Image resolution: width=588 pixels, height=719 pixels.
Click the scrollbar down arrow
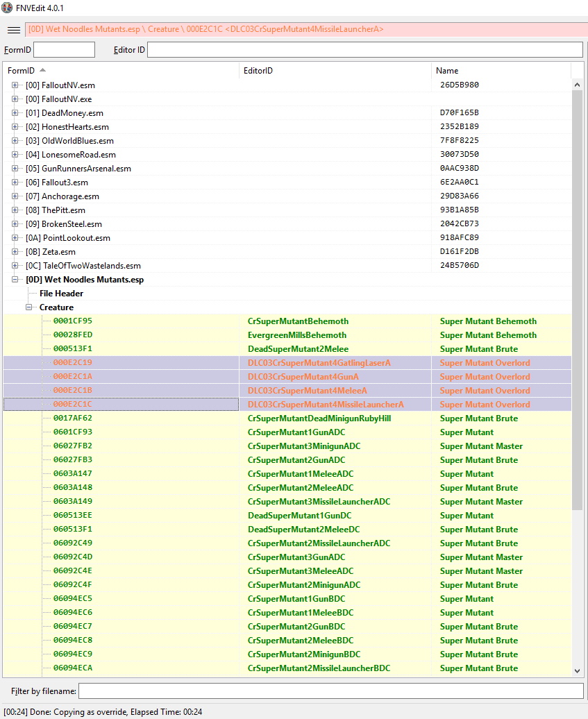coord(577,671)
